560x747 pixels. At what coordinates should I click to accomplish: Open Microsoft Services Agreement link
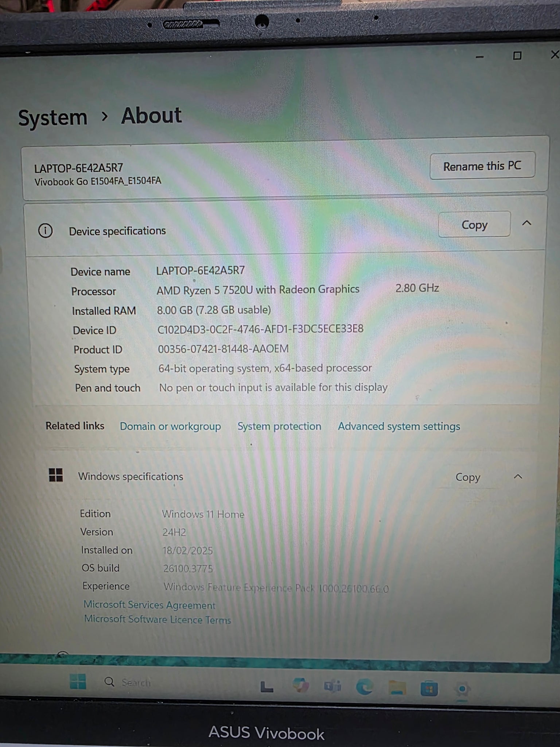[x=149, y=605]
